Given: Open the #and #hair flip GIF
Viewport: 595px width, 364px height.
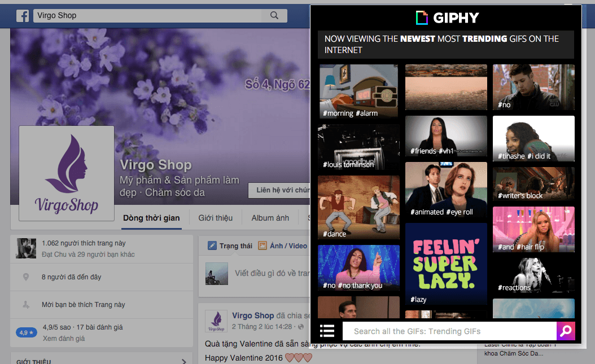Looking at the screenshot, I should (533, 229).
